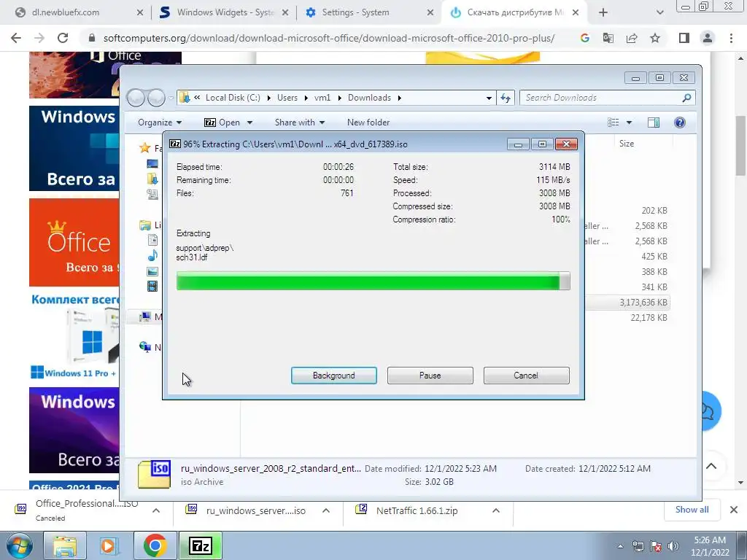Create a New folder in Explorer
This screenshot has width=747, height=560.
coord(368,122)
